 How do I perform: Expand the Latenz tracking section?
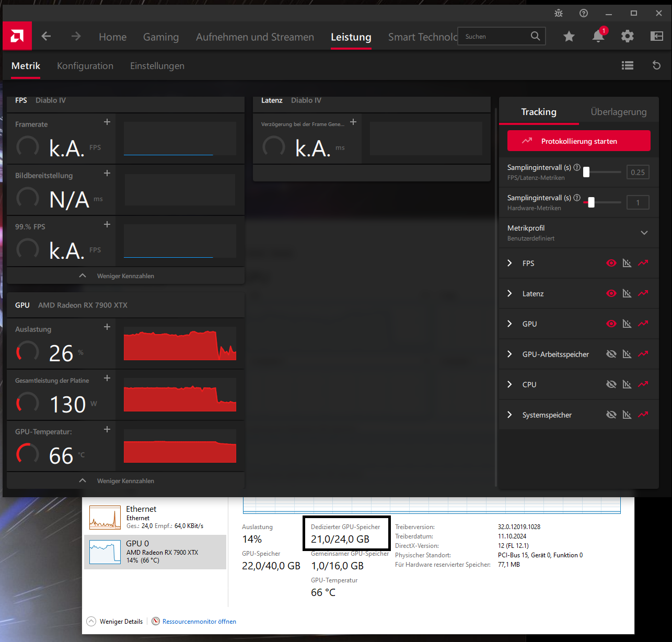(x=509, y=293)
